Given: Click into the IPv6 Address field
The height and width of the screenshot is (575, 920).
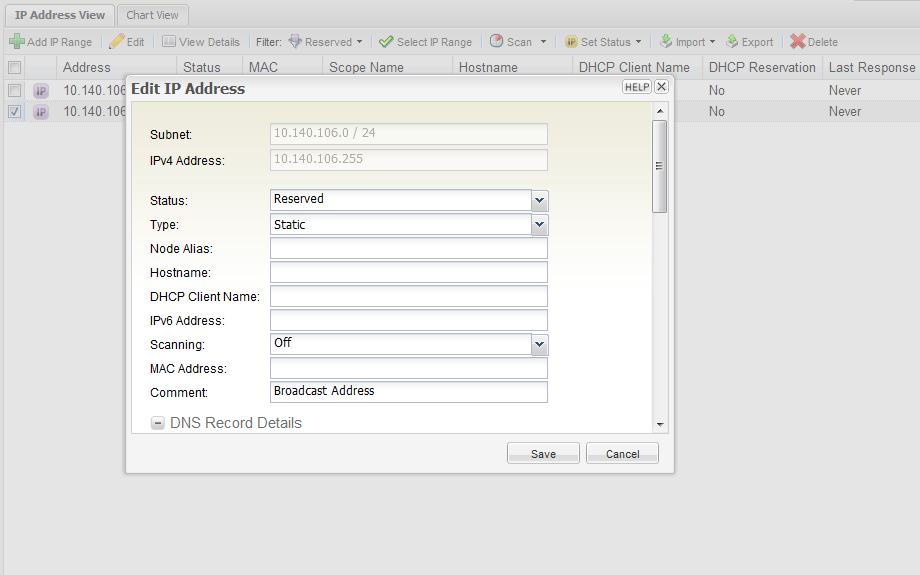Looking at the screenshot, I should [x=408, y=320].
